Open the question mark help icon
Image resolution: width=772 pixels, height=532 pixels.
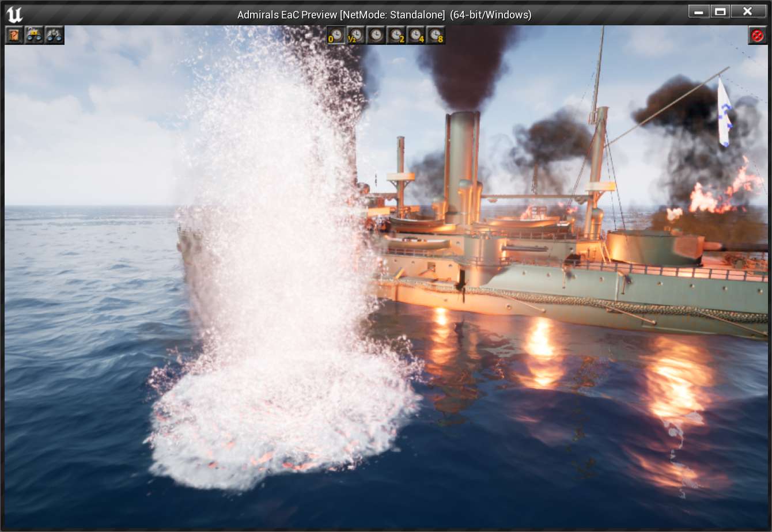(x=14, y=35)
